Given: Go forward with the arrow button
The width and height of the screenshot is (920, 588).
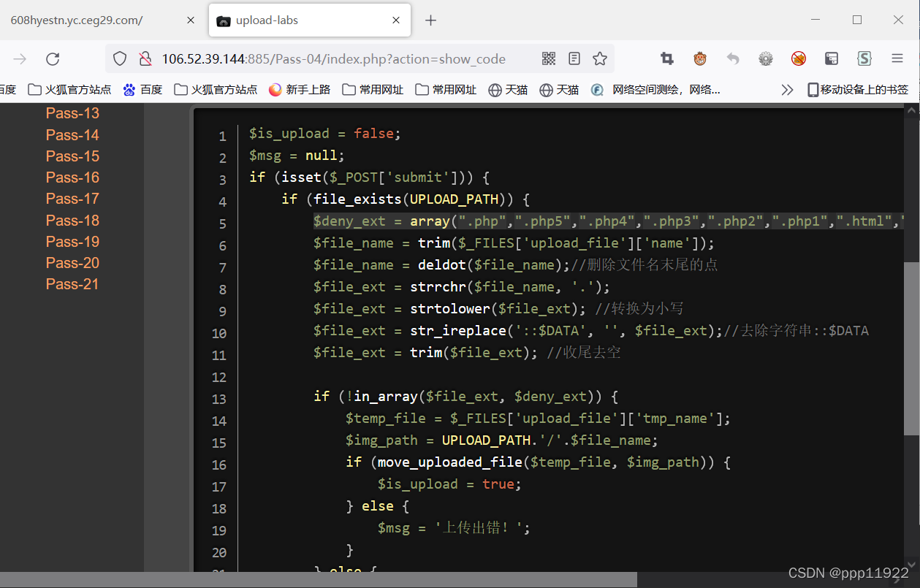Looking at the screenshot, I should [20, 59].
